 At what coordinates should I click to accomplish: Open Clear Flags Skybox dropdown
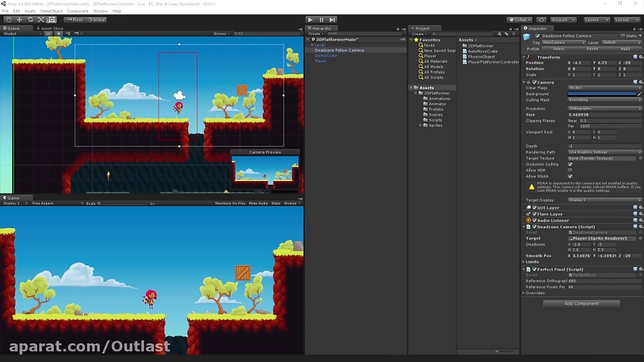pos(605,88)
